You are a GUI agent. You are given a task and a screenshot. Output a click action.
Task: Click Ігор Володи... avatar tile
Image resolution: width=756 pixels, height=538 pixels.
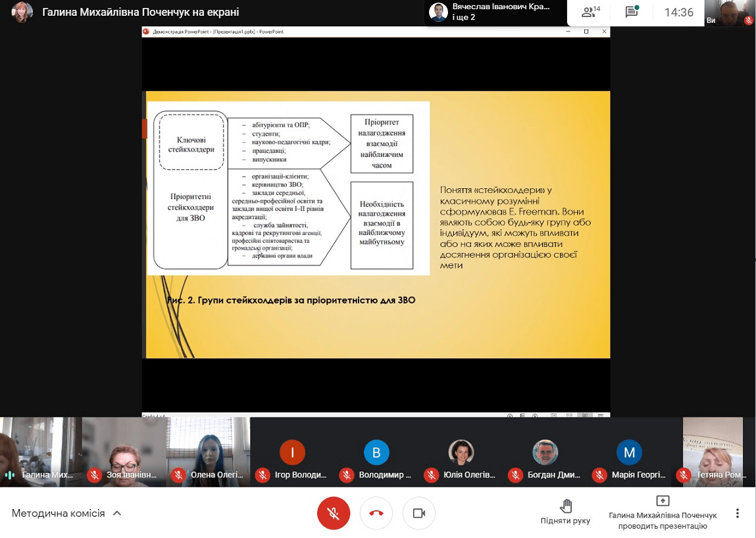[292, 452]
